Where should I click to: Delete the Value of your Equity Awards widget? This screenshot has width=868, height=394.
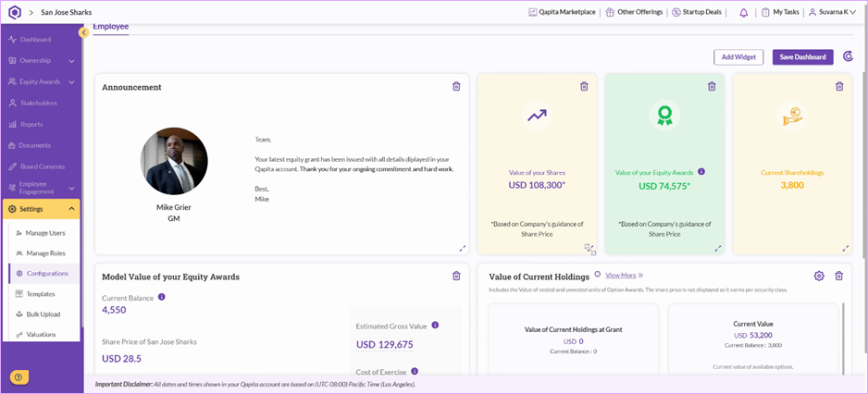[712, 86]
